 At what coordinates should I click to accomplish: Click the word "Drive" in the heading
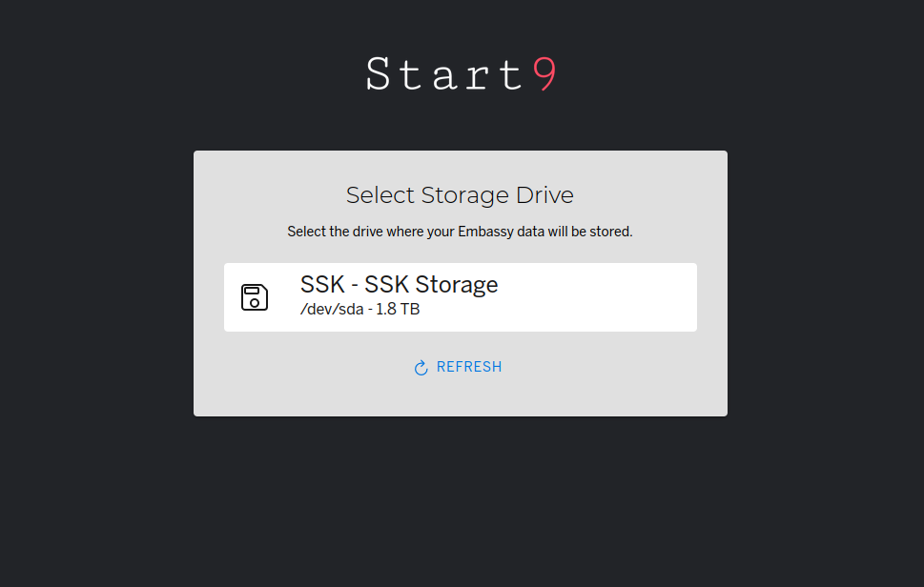click(x=544, y=195)
